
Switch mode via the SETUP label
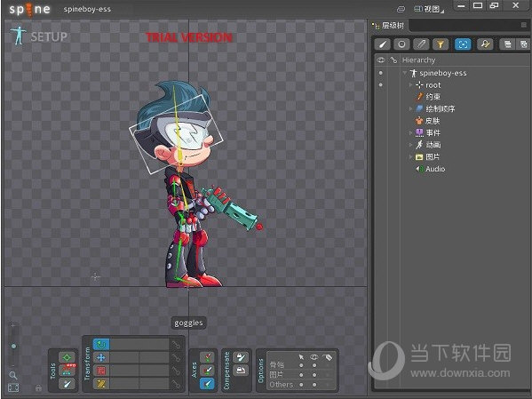point(49,36)
